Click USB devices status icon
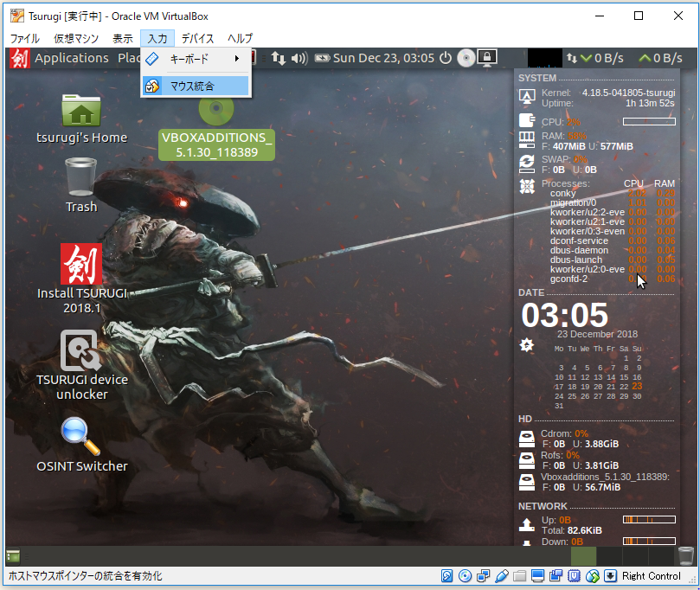 (x=502, y=576)
